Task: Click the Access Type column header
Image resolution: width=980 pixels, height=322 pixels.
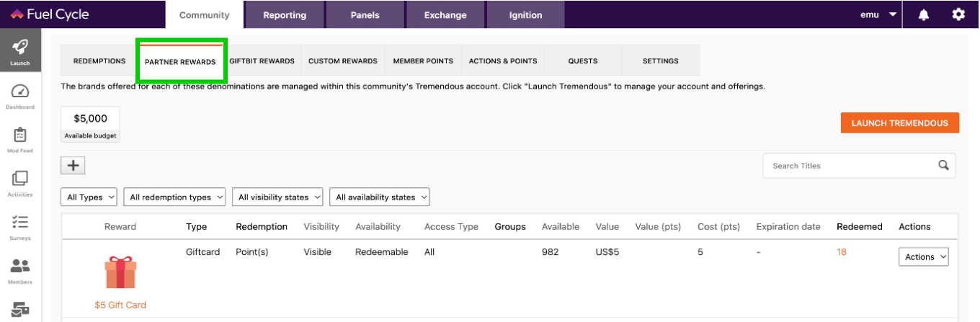Action: coord(451,226)
